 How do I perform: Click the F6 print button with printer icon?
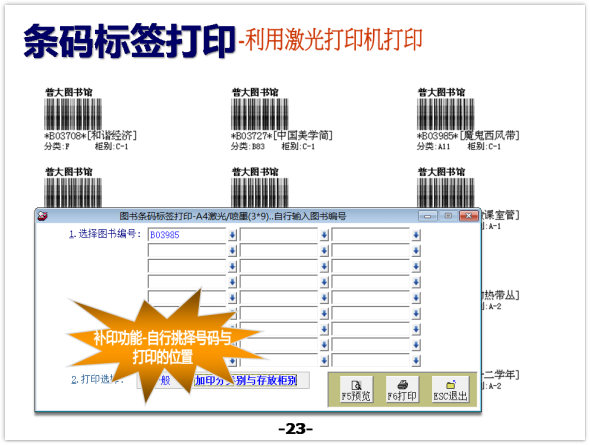402,389
